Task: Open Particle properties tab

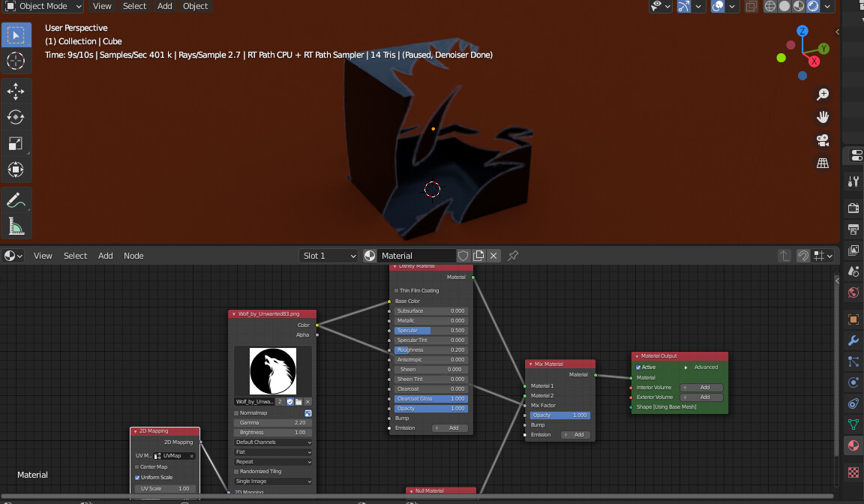Action: click(x=853, y=361)
